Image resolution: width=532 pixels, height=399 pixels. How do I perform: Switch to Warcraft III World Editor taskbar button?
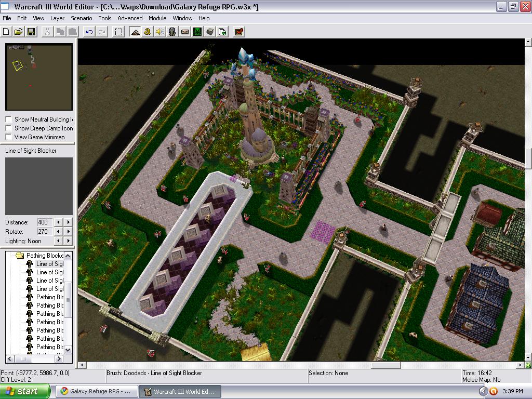coord(180,391)
